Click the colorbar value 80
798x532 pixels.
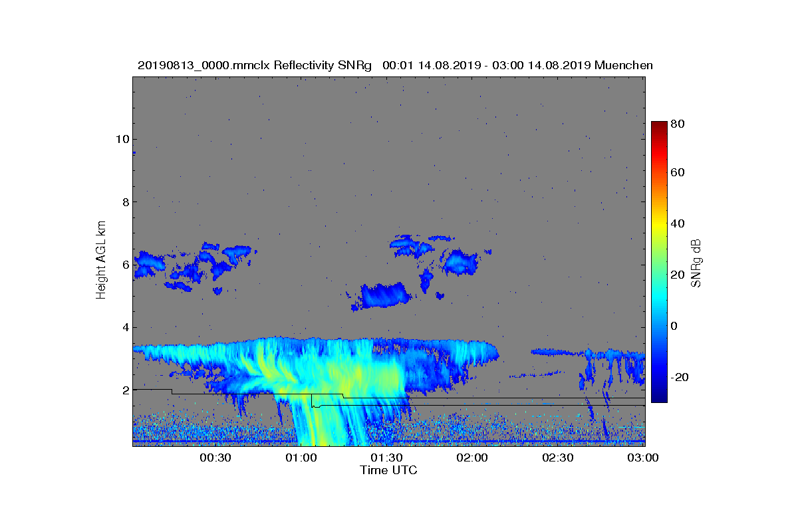pos(678,123)
